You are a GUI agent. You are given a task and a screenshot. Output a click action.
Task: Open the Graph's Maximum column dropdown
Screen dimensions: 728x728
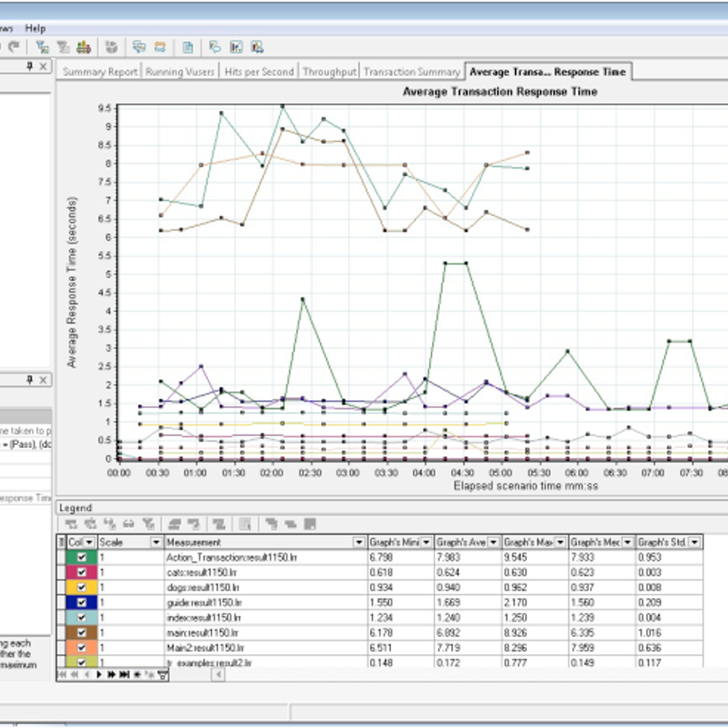561,542
